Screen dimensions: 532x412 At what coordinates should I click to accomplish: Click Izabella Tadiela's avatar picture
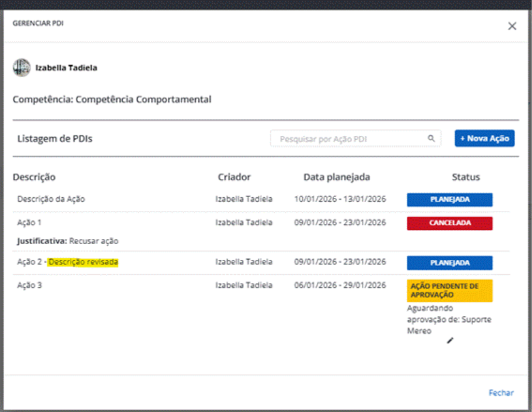[x=22, y=68]
